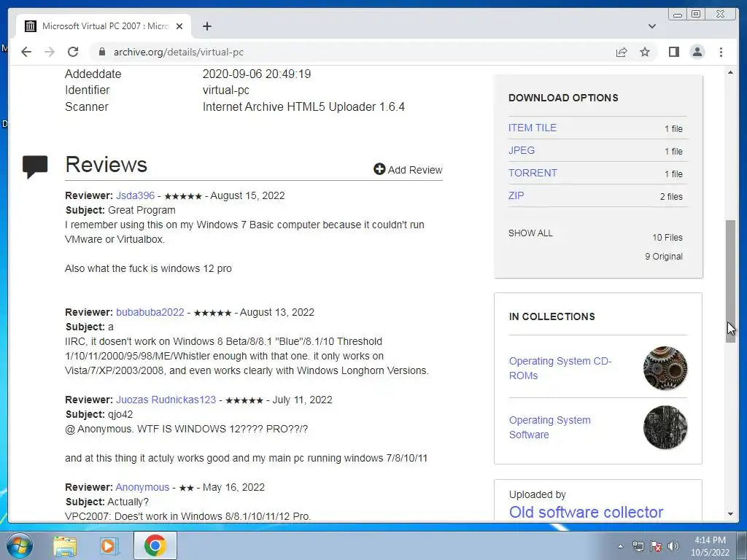
Task: Click the vertical scrollbar thumb
Action: (x=730, y=281)
